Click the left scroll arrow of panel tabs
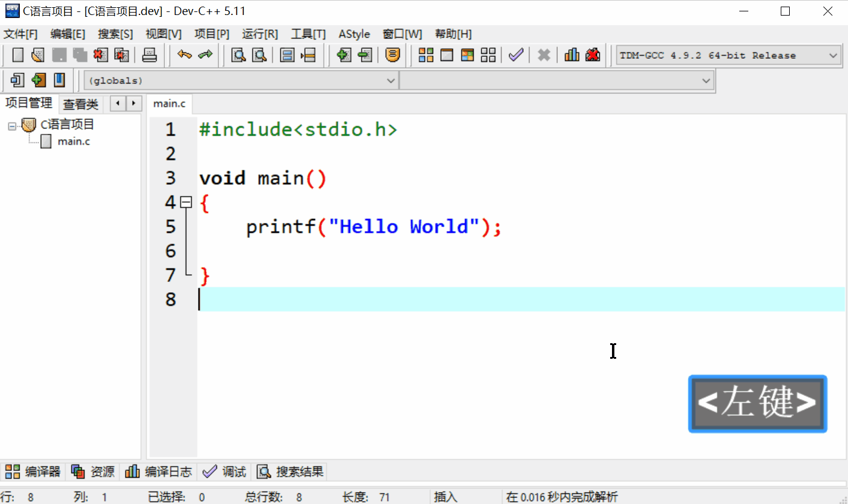The width and height of the screenshot is (848, 504). (118, 104)
